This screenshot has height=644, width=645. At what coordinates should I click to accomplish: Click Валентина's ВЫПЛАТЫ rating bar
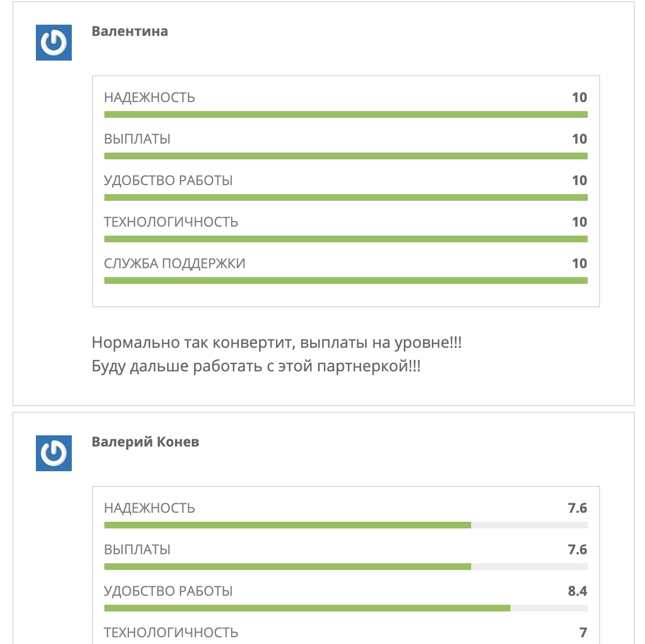point(345,156)
